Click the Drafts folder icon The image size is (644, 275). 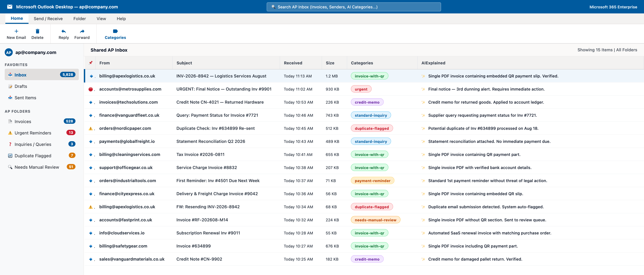pos(10,86)
